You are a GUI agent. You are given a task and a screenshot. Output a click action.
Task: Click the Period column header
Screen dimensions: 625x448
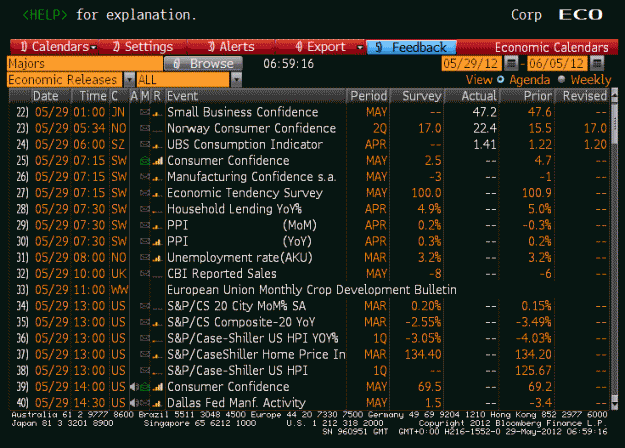tap(368, 96)
